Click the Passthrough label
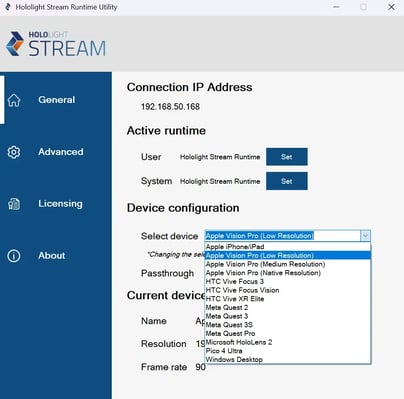 tap(167, 273)
